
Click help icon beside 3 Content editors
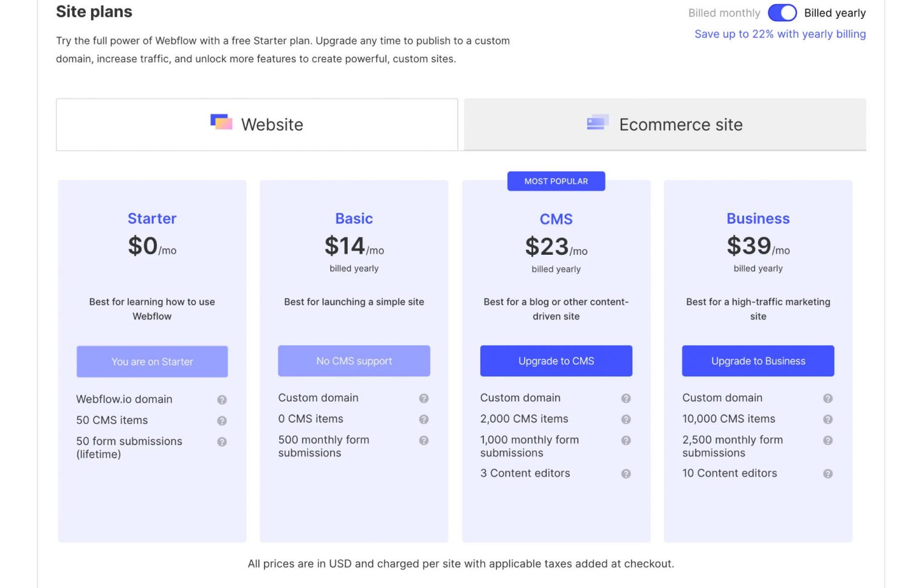[626, 474]
